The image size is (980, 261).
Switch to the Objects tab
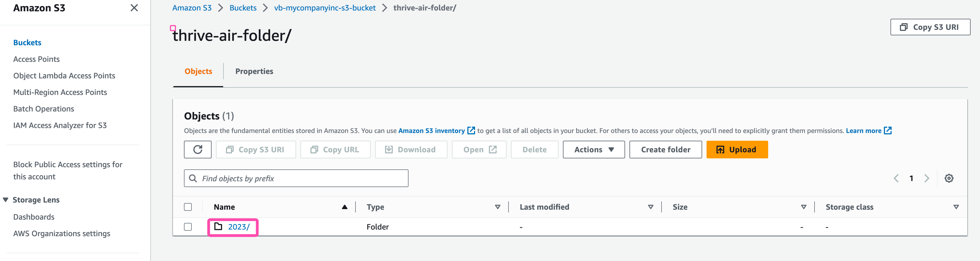click(198, 71)
